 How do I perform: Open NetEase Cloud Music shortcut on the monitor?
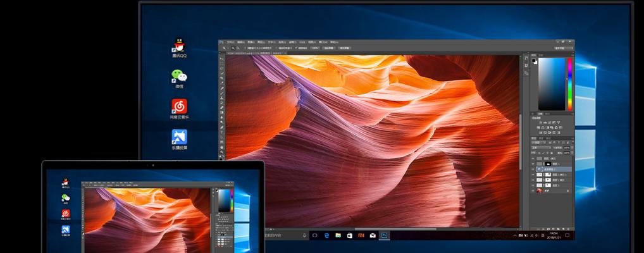pyautogui.click(x=179, y=109)
